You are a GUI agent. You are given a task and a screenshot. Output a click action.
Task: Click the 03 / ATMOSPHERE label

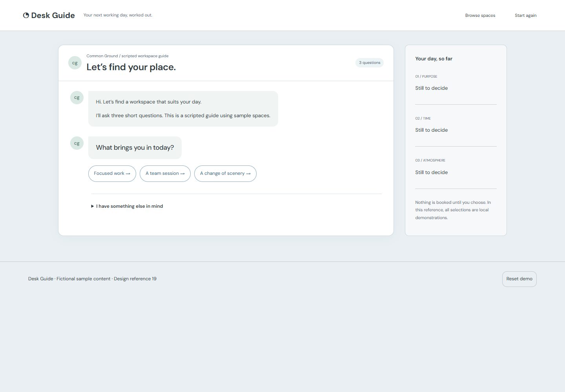(430, 160)
